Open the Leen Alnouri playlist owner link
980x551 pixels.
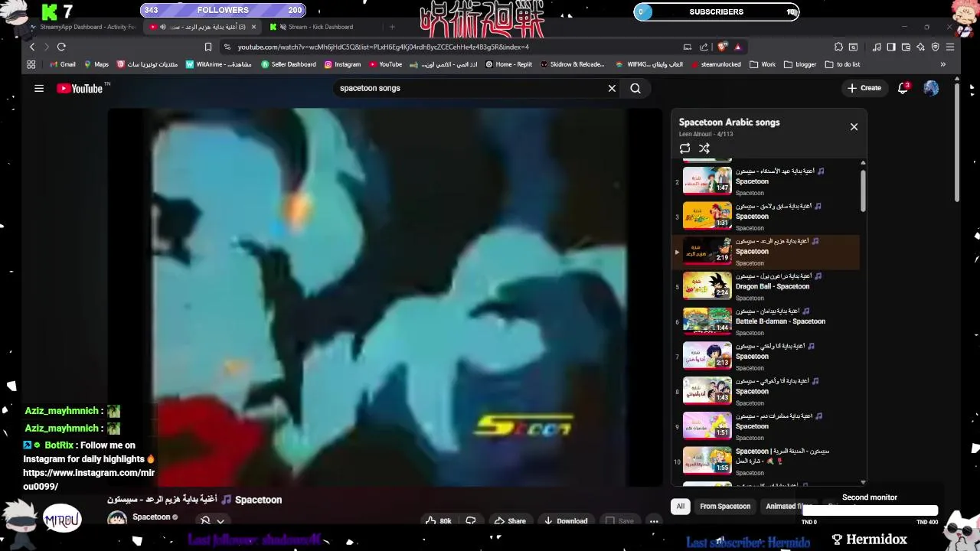pyautogui.click(x=696, y=134)
